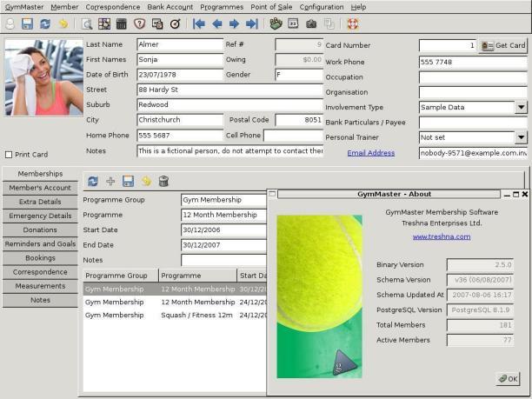
Task: Click the greyed-out copy pages icon
Action: click(329, 23)
